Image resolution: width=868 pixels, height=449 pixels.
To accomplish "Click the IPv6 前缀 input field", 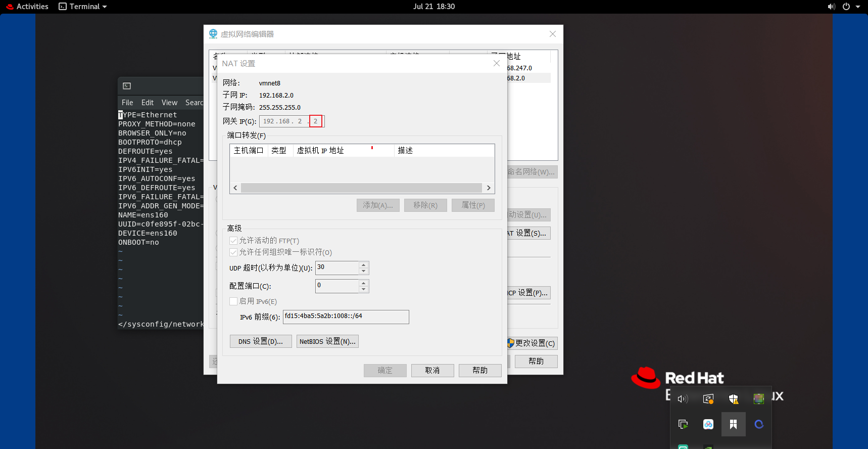I will coord(346,317).
